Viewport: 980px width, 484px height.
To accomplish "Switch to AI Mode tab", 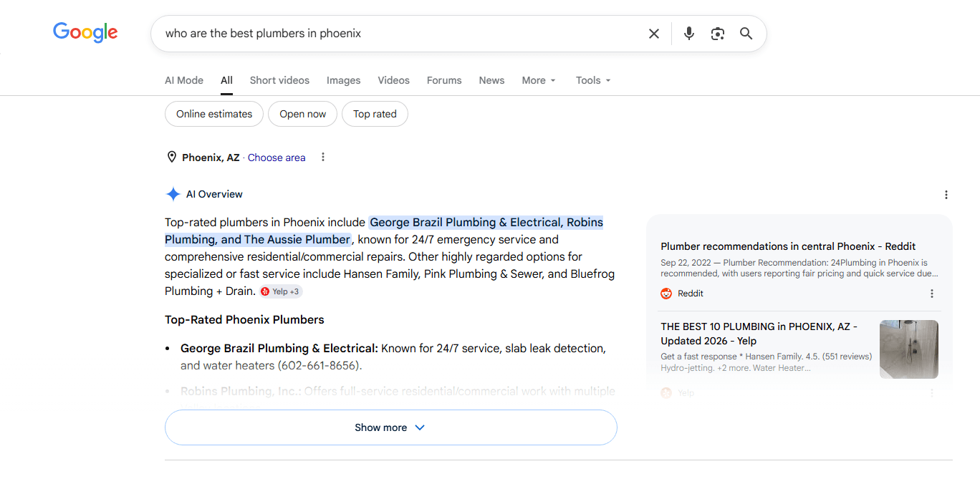I will 184,80.
